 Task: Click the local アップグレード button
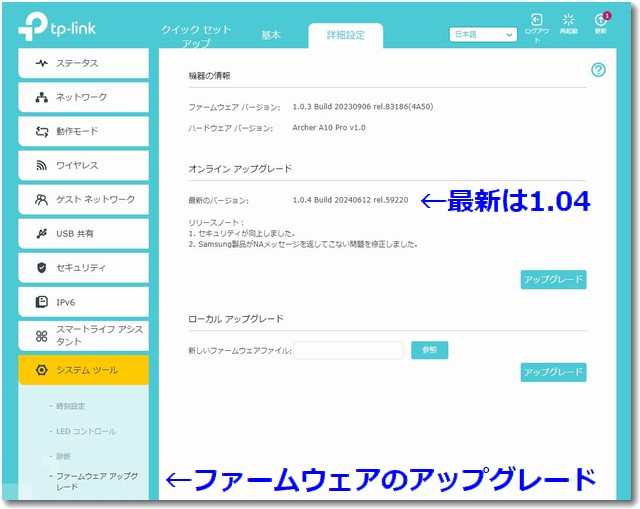tap(553, 372)
